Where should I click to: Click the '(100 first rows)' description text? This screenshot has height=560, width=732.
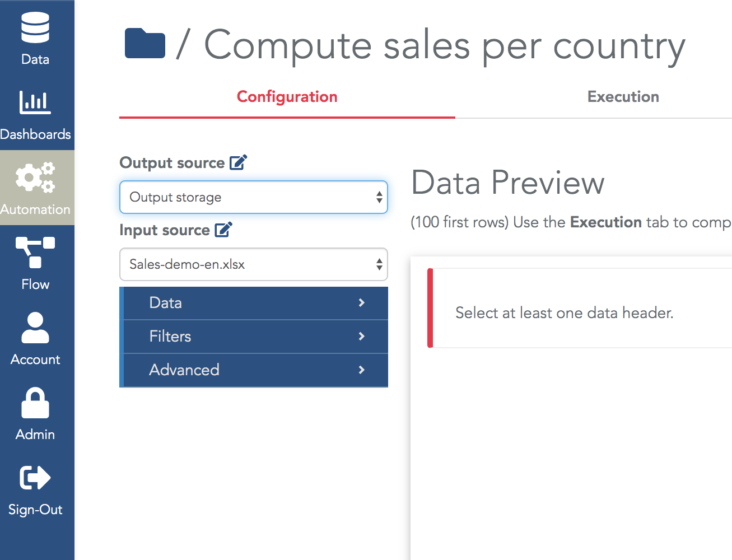[460, 222]
